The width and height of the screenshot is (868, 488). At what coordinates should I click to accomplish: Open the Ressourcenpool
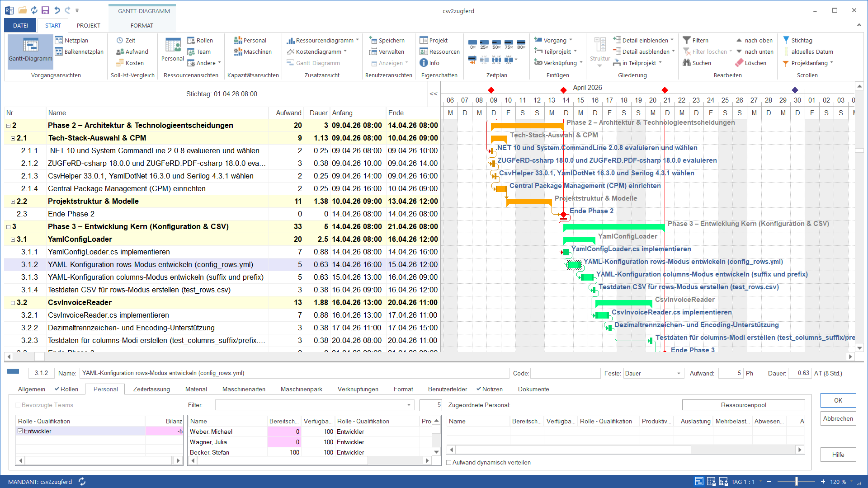click(x=743, y=405)
